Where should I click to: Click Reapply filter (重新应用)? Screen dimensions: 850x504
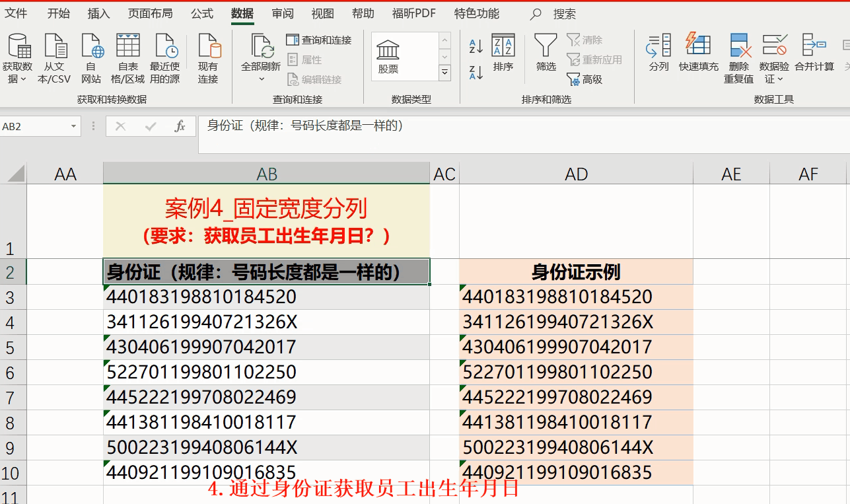(x=594, y=60)
